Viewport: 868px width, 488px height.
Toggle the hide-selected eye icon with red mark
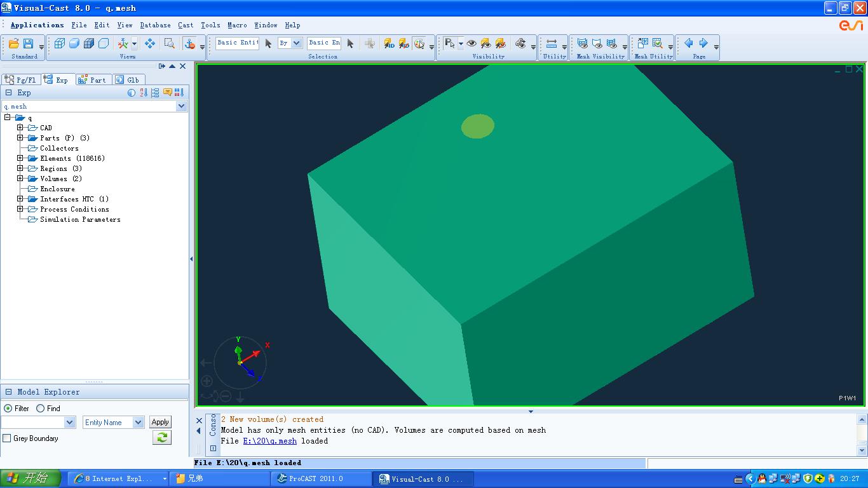501,43
